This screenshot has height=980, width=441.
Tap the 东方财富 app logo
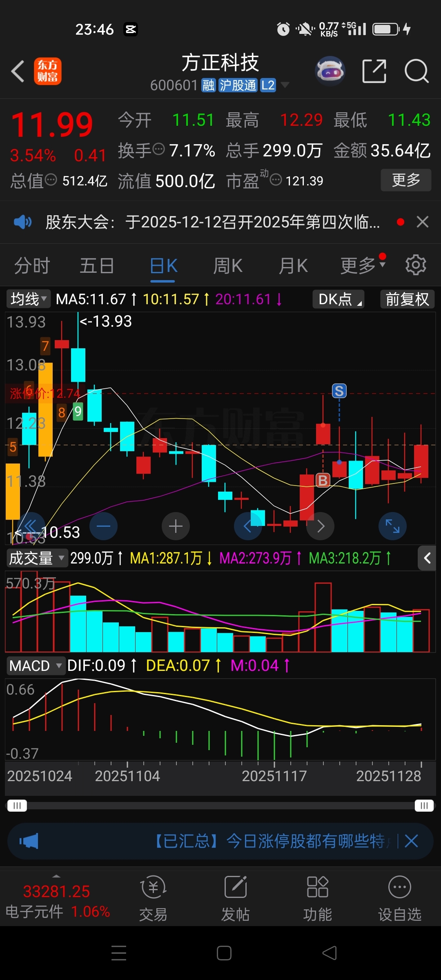[x=48, y=71]
